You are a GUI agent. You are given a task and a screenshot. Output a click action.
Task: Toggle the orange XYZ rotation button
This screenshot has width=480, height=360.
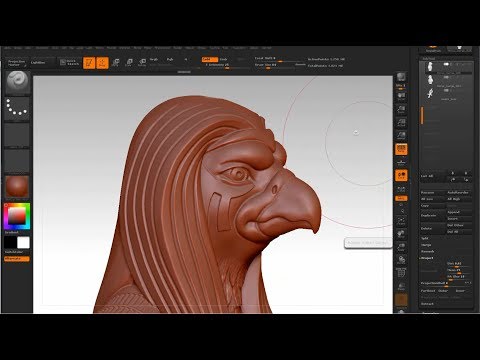(401, 198)
